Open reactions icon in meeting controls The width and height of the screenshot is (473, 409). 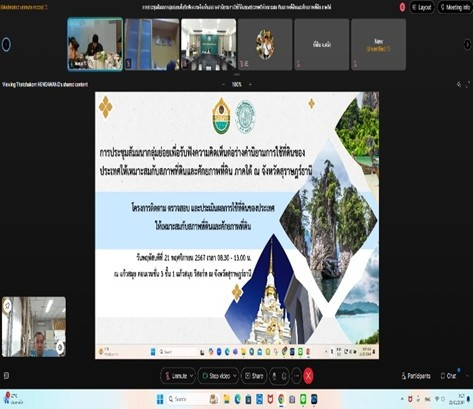point(284,376)
